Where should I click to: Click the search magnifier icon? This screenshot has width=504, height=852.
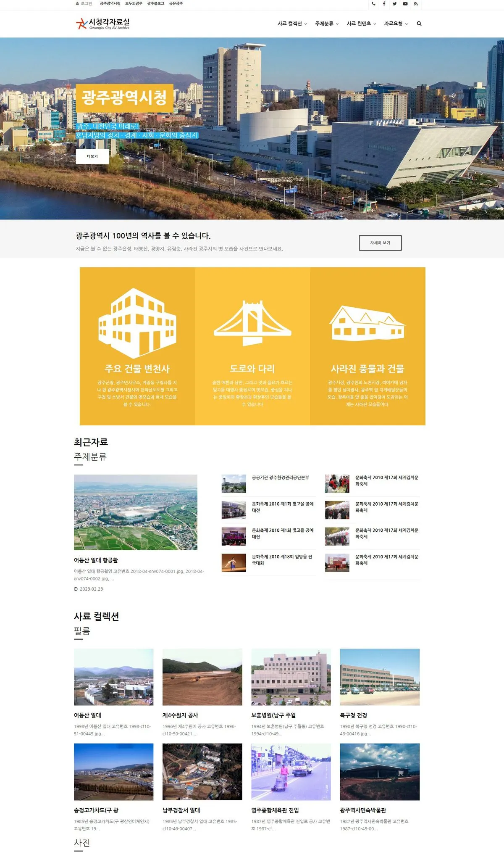point(419,24)
